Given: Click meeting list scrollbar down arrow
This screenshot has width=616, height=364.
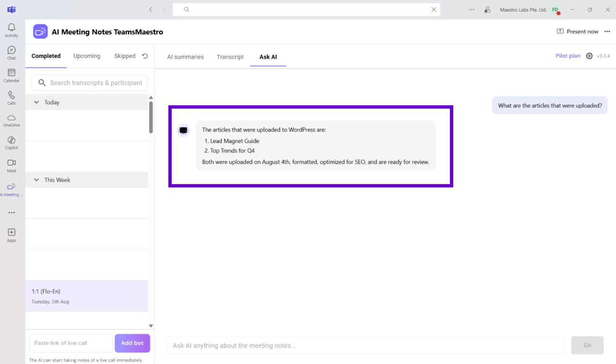Looking at the screenshot, I should (151, 326).
